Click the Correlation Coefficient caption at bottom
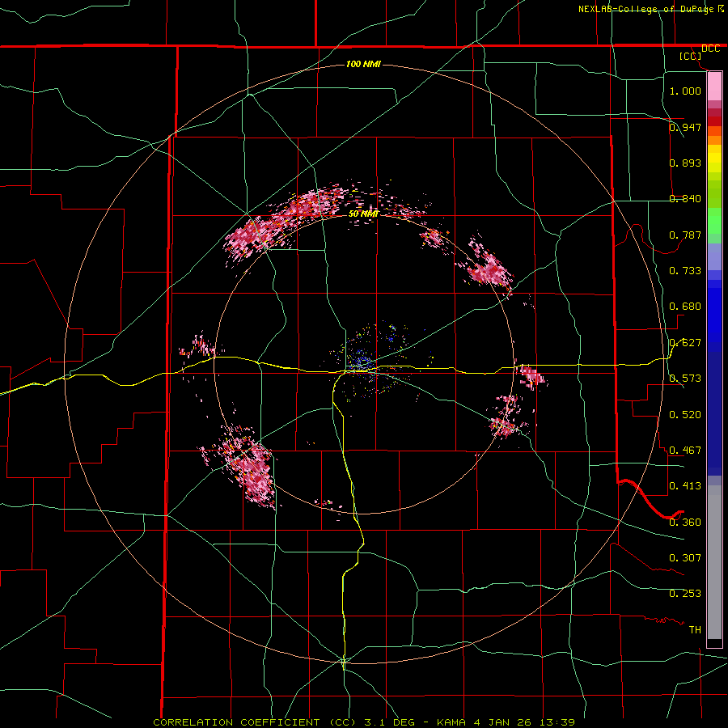 point(363,722)
